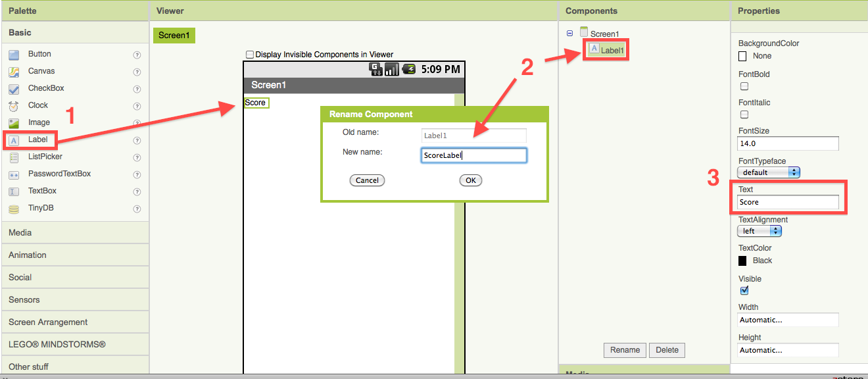Click the Screen1 tab in the Viewer
Viewport: 868px width, 379px height.
[x=174, y=36]
